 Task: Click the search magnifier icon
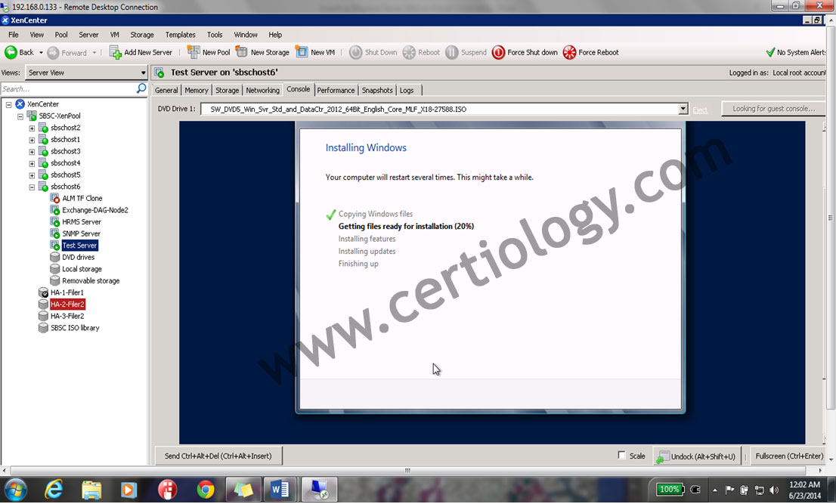[141, 88]
